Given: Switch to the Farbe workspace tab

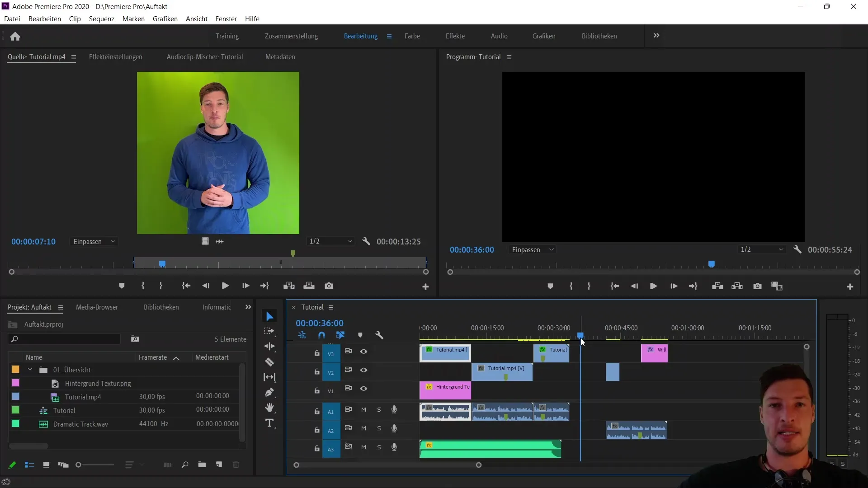Looking at the screenshot, I should click(x=412, y=36).
